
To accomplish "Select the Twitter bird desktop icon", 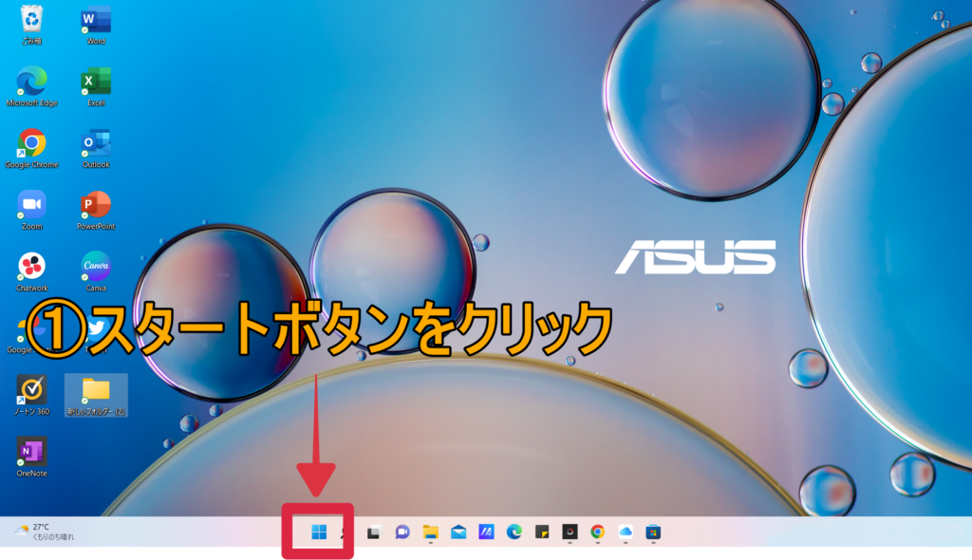I will pyautogui.click(x=96, y=328).
